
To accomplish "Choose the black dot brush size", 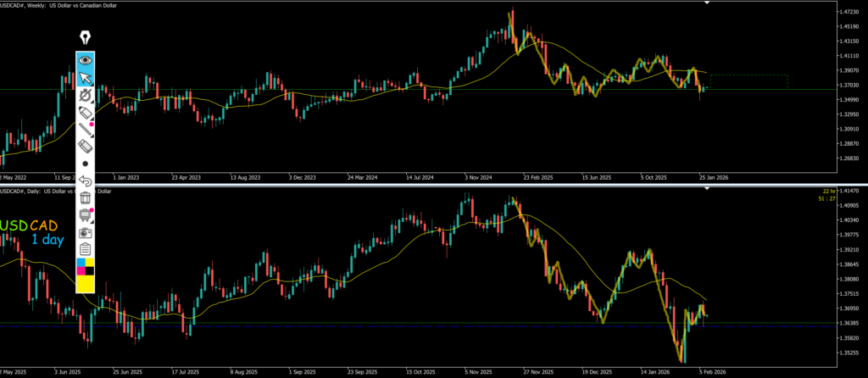I will click(86, 163).
